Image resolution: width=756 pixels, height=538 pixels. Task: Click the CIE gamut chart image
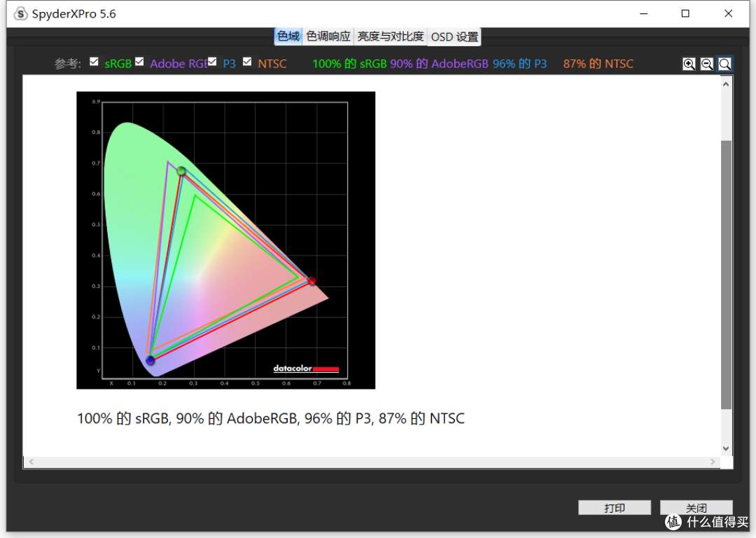tap(225, 240)
